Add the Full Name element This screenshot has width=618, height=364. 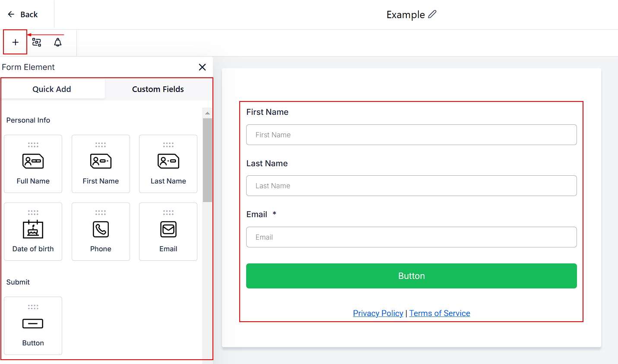click(x=33, y=164)
